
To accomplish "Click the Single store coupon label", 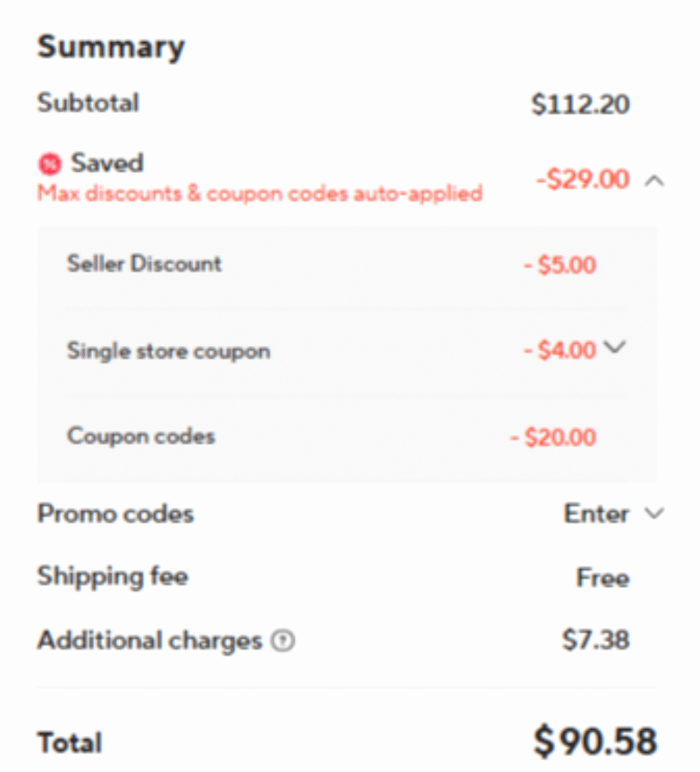I will coord(168,351).
